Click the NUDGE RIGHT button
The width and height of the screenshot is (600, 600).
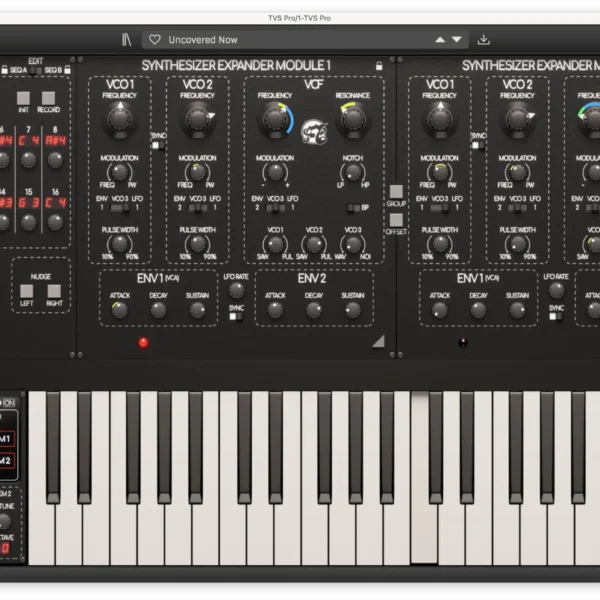pyautogui.click(x=54, y=291)
